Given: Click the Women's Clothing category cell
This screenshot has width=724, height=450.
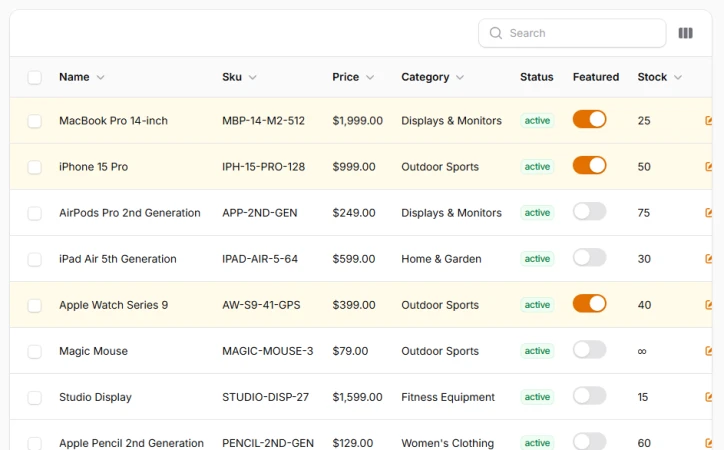Looking at the screenshot, I should (x=447, y=443).
